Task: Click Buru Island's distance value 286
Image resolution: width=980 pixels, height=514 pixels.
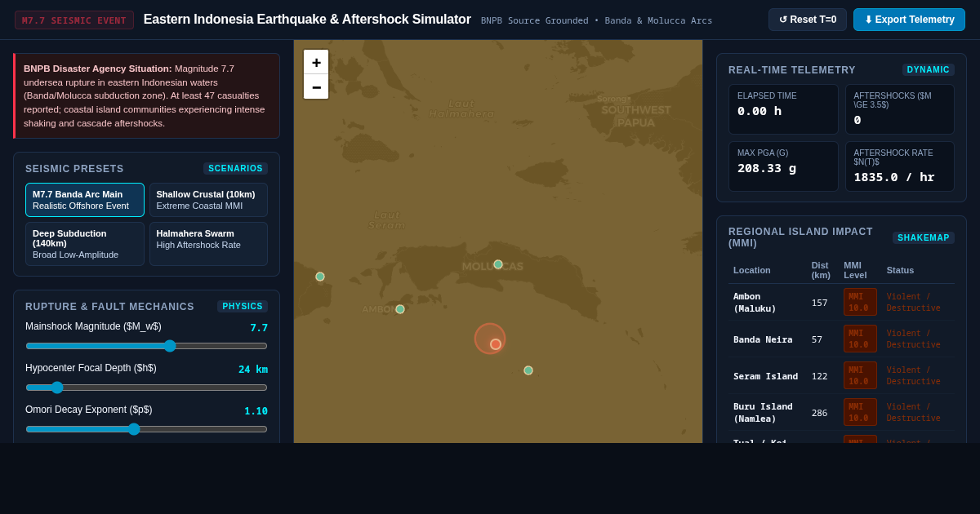Action: pyautogui.click(x=819, y=413)
